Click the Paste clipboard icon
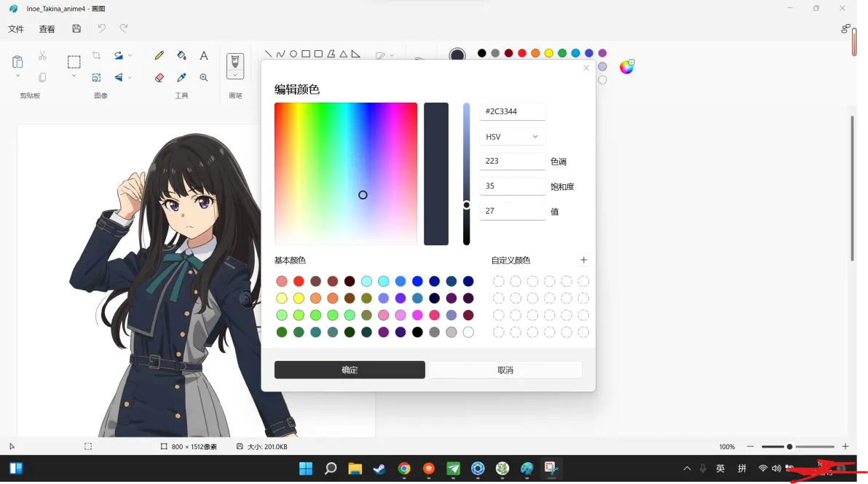Image resolution: width=868 pixels, height=484 pixels. (17, 61)
